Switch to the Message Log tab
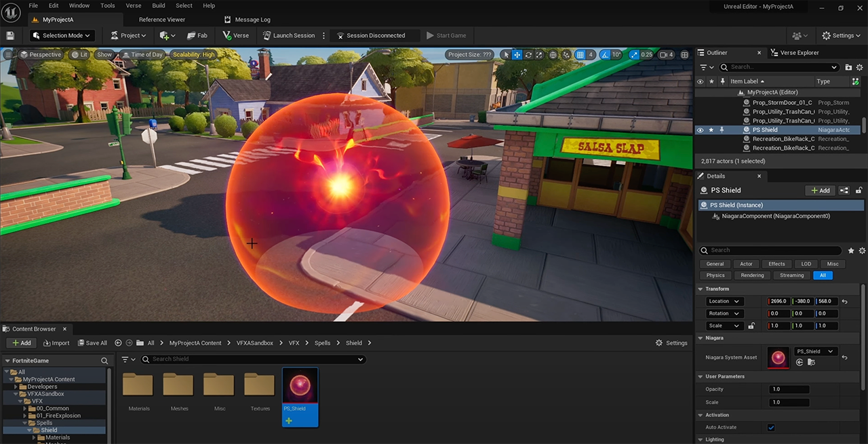 point(248,20)
